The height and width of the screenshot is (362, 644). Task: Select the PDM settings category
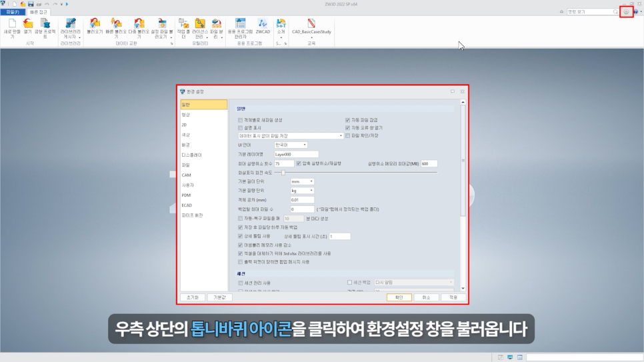click(x=204, y=195)
